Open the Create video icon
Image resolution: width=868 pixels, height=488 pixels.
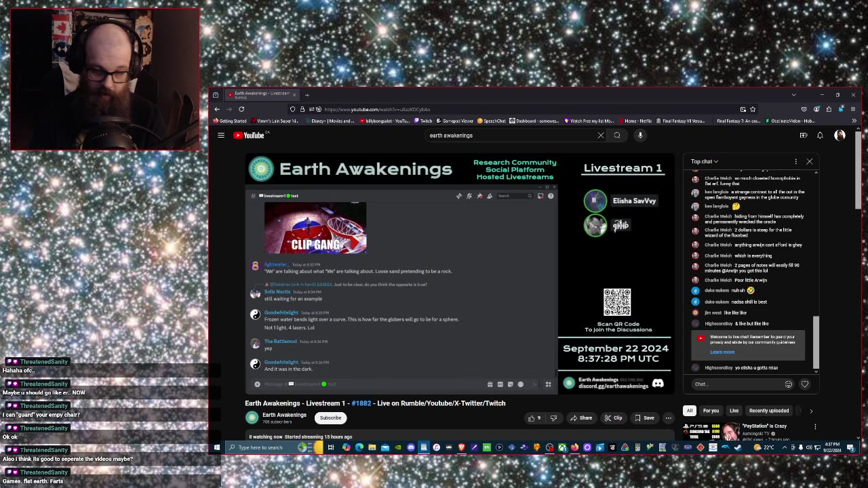(804, 135)
